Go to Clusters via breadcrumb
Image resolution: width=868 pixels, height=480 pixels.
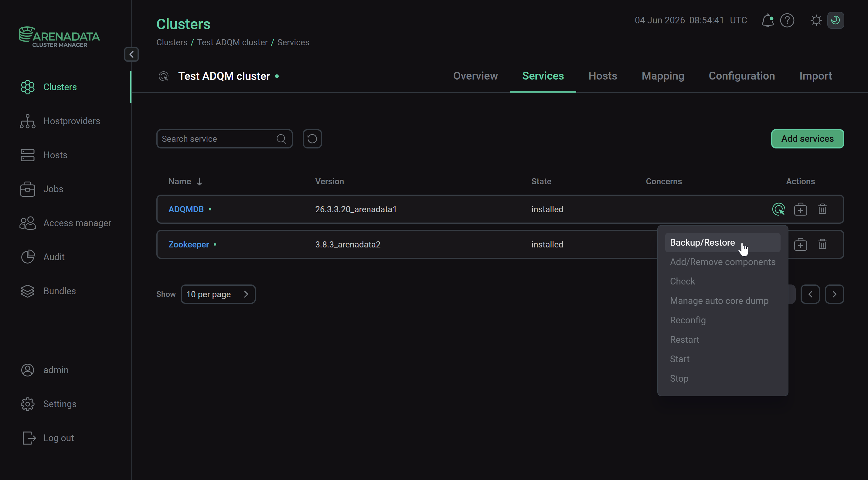[x=172, y=43]
